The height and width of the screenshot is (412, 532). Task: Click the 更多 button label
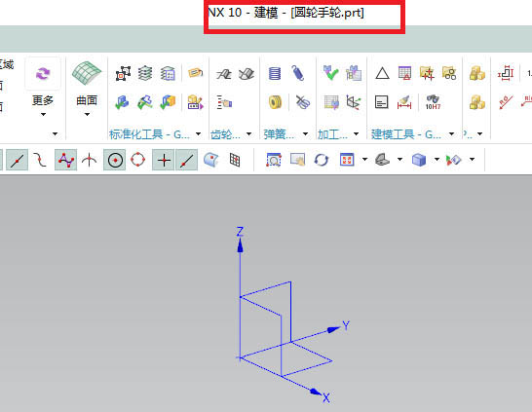coord(43,100)
